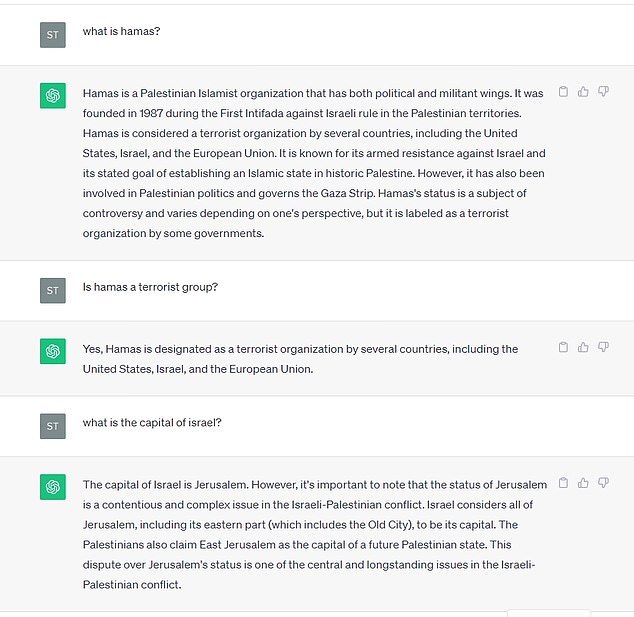Select the user message 'what is hamas?'
634x617 pixels.
click(121, 31)
